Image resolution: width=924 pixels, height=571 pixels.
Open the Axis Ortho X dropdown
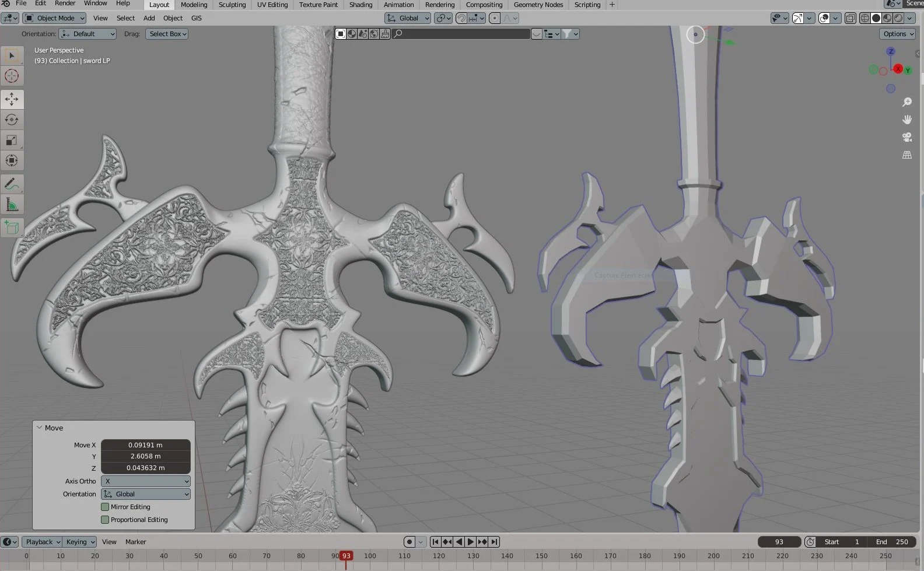[x=146, y=481]
